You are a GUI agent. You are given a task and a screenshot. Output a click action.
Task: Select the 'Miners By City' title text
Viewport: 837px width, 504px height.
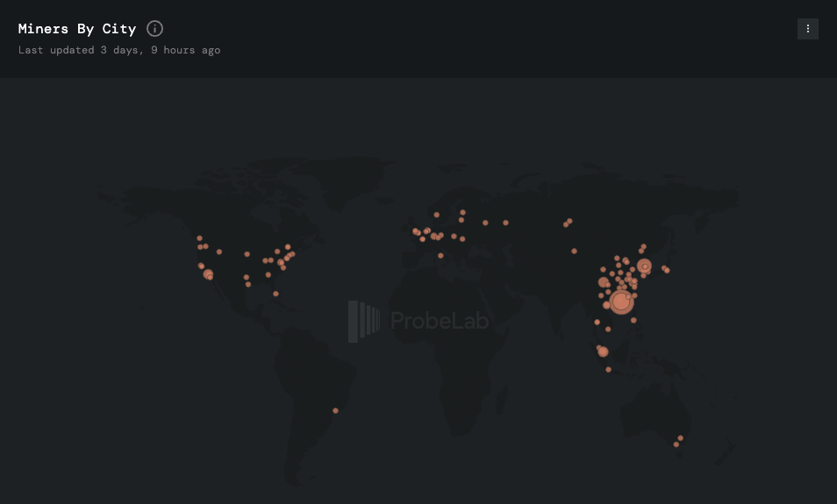77,29
